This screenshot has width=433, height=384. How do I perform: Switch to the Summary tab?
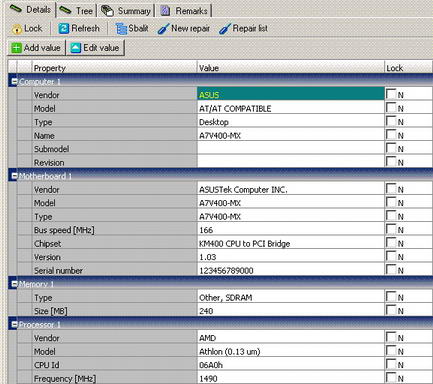(x=126, y=11)
